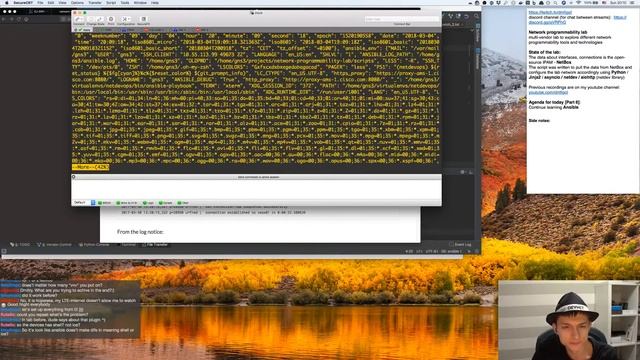The height and width of the screenshot is (360, 640).
Task: Click the highlighted --More-- prompt in terminal
Action: [90, 167]
